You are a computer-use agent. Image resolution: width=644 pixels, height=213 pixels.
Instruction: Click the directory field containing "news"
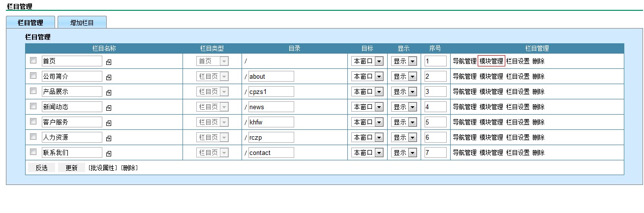point(271,107)
